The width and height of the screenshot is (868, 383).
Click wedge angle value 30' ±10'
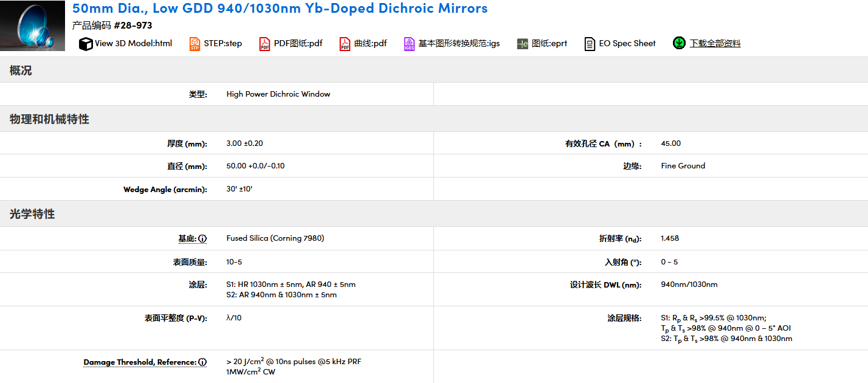coord(239,189)
